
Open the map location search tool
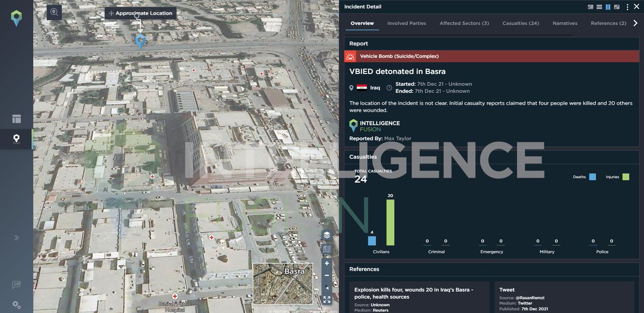(54, 12)
